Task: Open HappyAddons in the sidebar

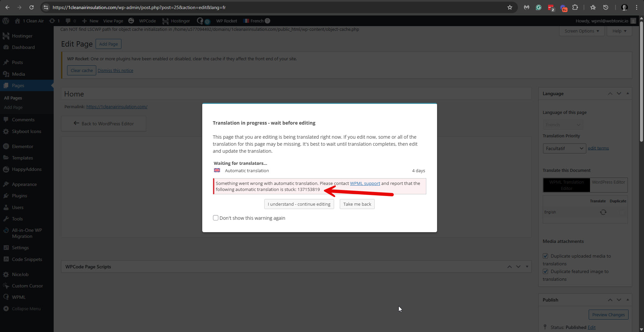Action: (x=27, y=169)
